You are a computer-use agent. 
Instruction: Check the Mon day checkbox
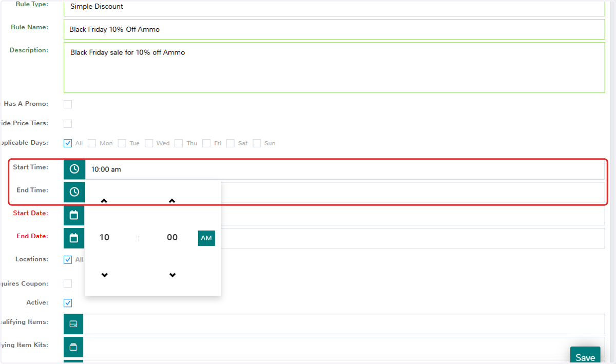click(x=92, y=143)
